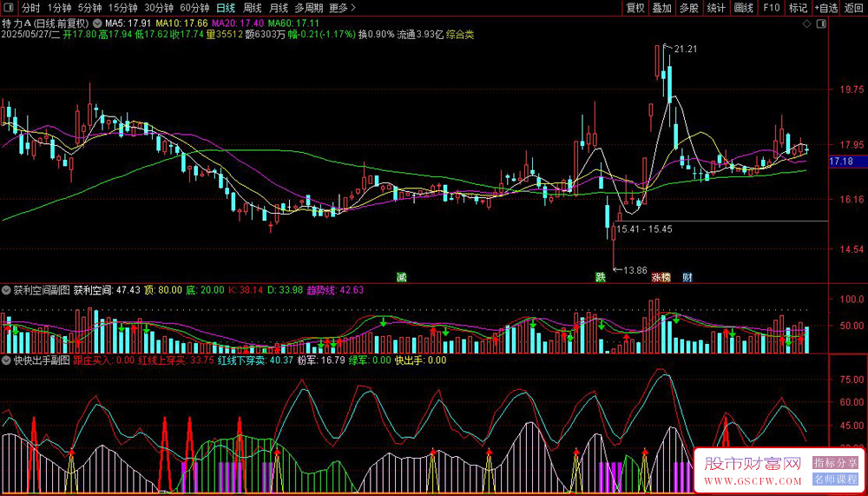Click the 返回 back button
The image size is (868, 496).
click(x=853, y=9)
